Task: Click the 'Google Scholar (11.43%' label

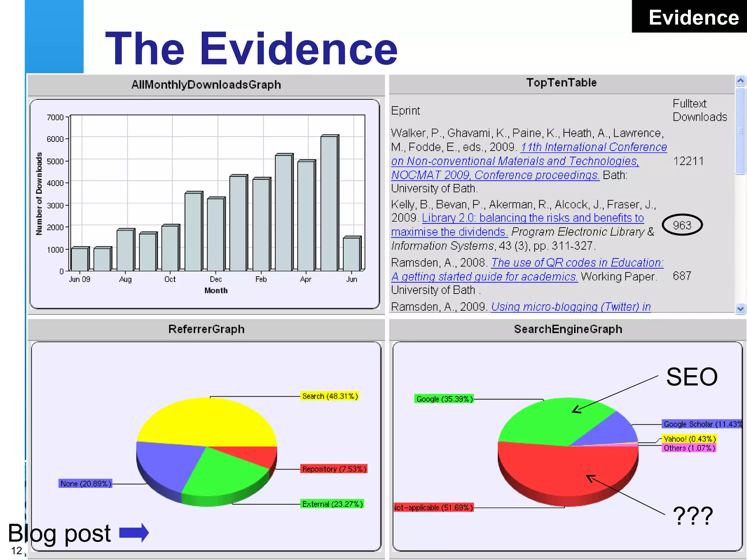Action: 702,424
